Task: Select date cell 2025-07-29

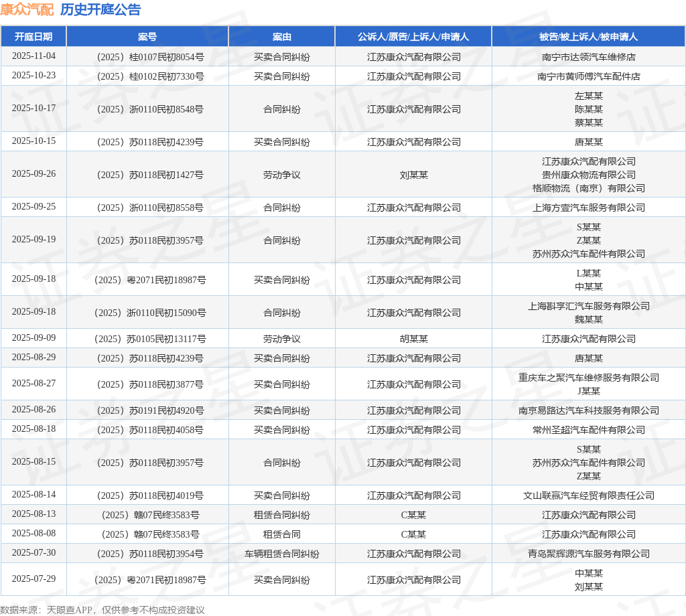Action: coord(33,579)
